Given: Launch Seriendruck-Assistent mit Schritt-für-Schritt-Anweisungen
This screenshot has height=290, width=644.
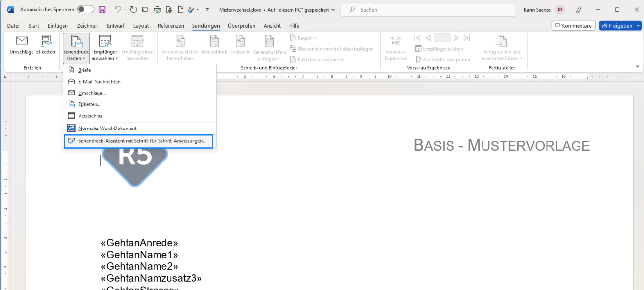Looking at the screenshot, I should [138, 141].
